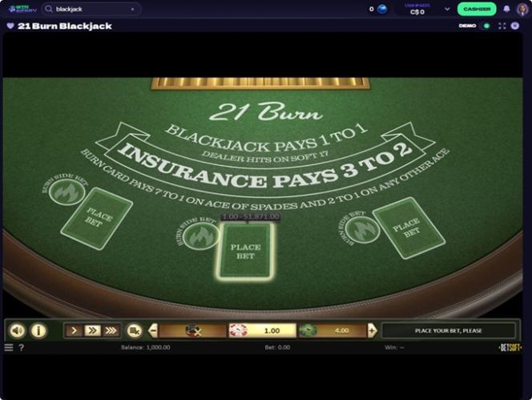Click the help question mark icon
532x400 pixels.
21,347
